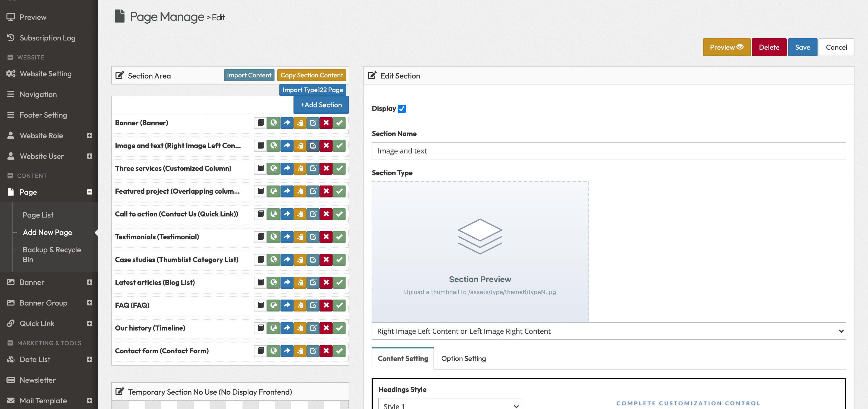Click the Section Preview thumbnail placeholder

point(480,252)
